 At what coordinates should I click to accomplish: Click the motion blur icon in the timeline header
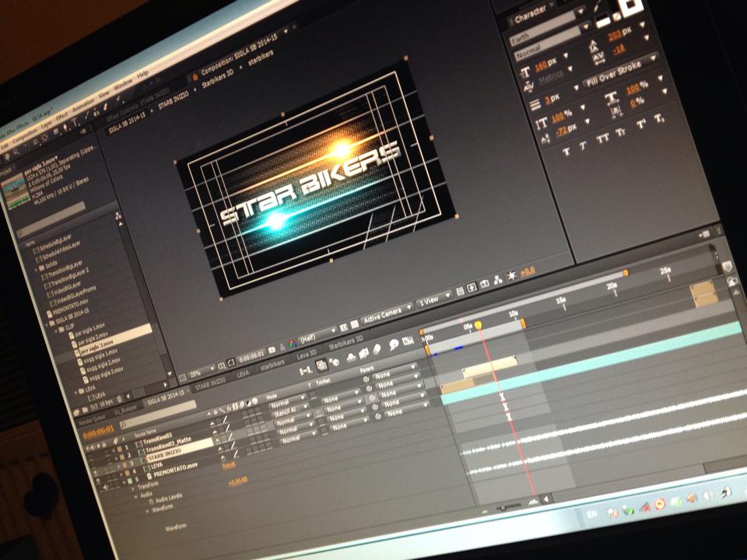click(377, 349)
